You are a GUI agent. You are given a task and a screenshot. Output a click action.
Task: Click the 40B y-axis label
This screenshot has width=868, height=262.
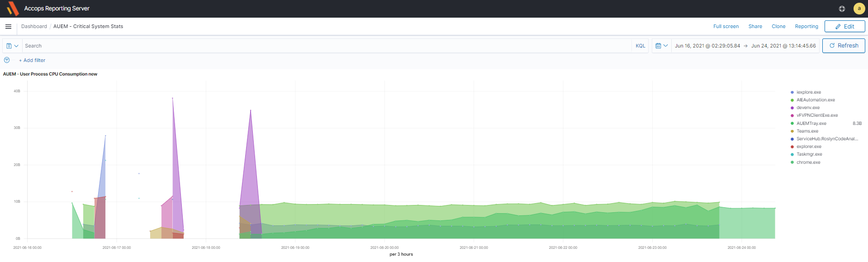[x=17, y=91]
